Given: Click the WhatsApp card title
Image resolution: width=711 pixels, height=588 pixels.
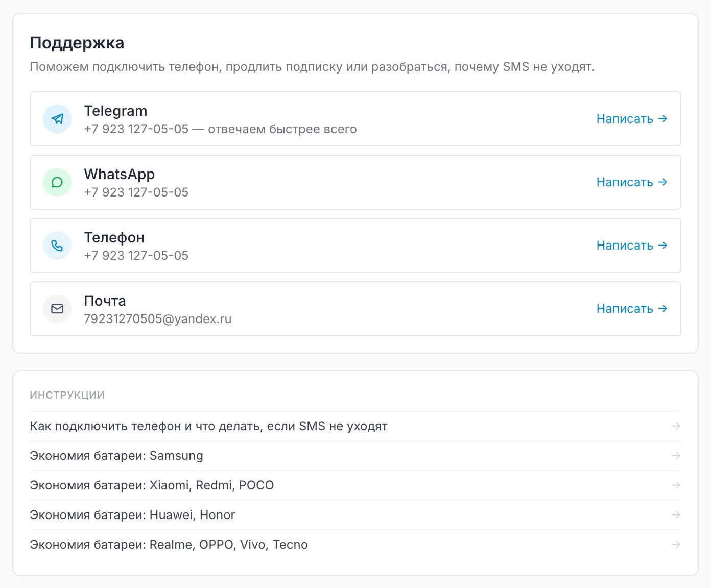Looking at the screenshot, I should tap(120, 175).
